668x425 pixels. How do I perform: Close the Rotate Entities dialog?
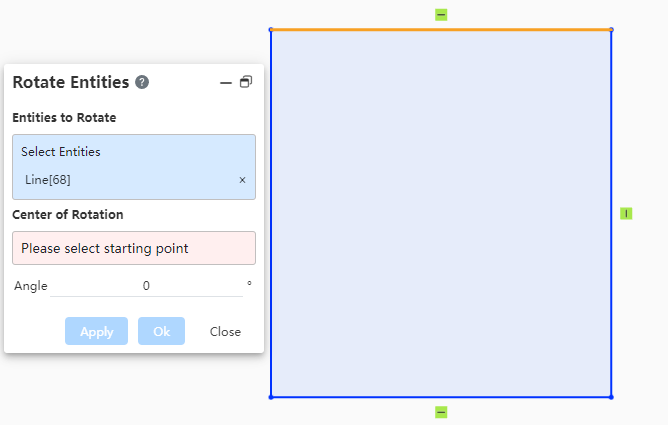coord(225,332)
